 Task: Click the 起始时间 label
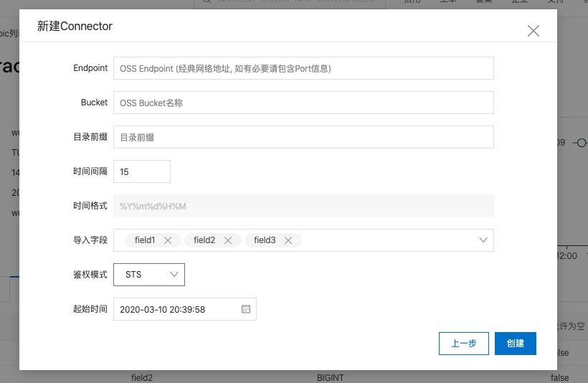pos(90,309)
